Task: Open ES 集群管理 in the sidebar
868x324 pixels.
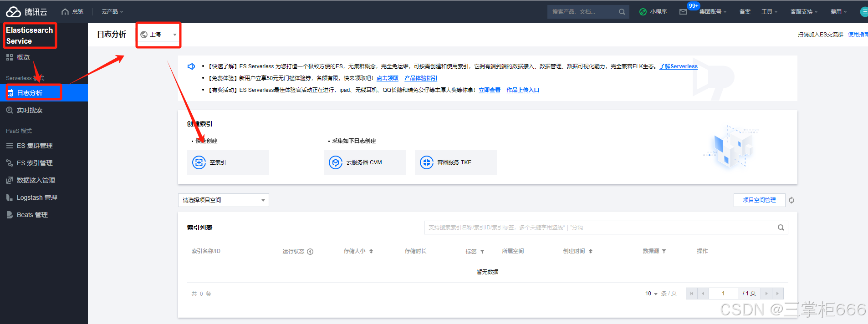Action: tap(35, 146)
